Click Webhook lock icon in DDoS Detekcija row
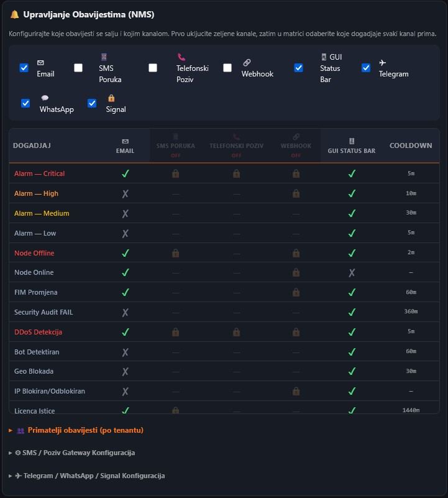The width and height of the screenshot is (448, 498). coord(296,332)
